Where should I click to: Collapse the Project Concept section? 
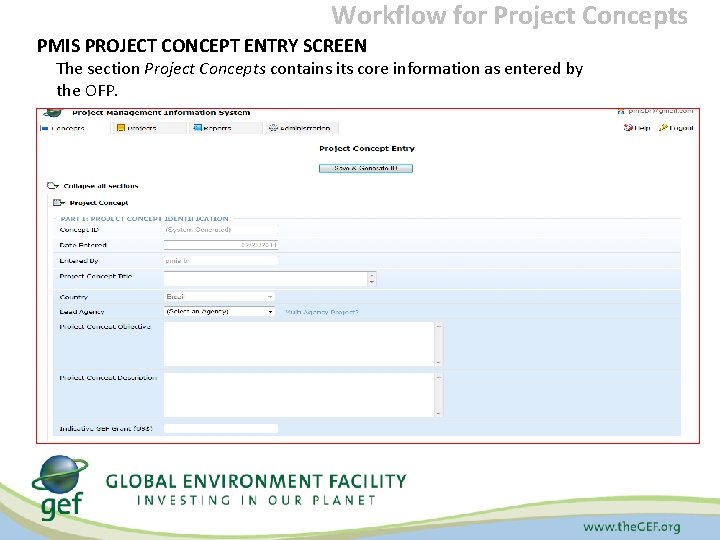(90, 202)
